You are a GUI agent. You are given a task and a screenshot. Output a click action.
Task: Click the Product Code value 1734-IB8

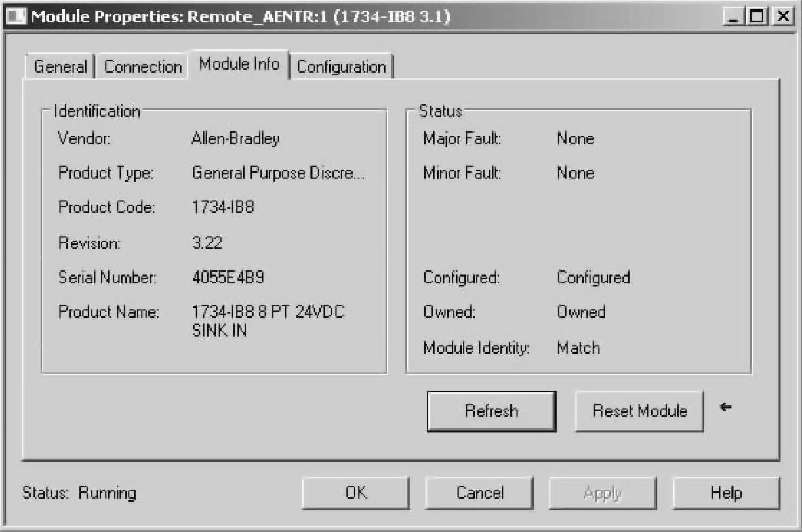(223, 207)
